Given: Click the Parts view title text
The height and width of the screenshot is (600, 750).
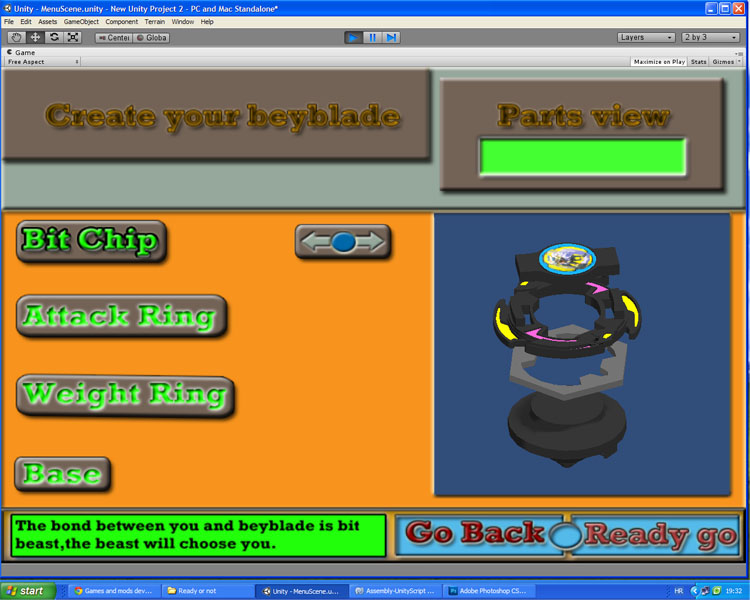Looking at the screenshot, I should pyautogui.click(x=583, y=115).
